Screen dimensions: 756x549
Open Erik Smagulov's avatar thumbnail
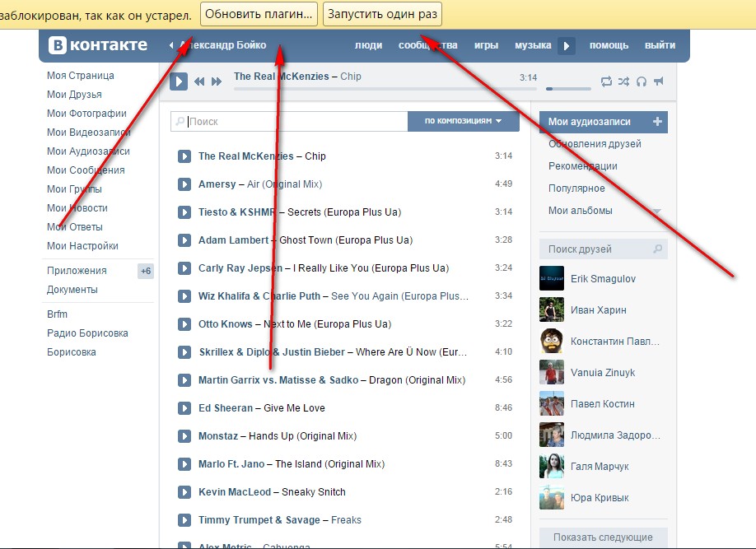(552, 278)
